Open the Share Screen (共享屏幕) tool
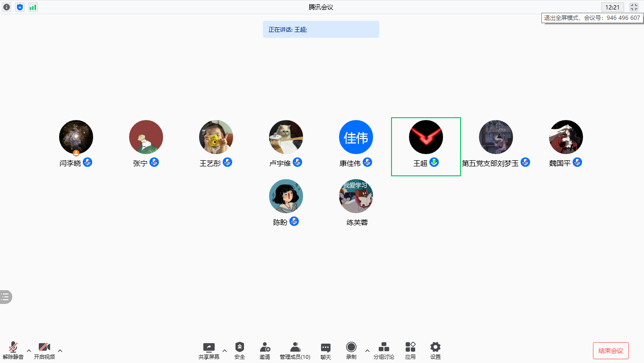This screenshot has height=363, width=644. [209, 351]
